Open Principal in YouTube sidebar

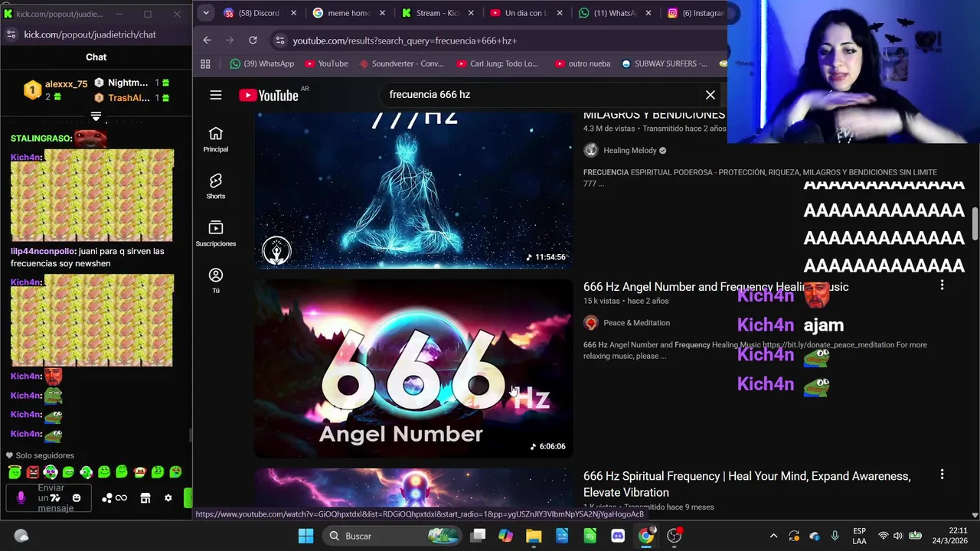216,139
